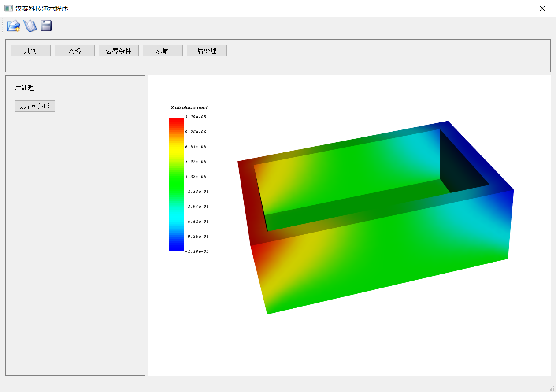The width and height of the screenshot is (556, 392).
Task: Select the 边界条件 boundary conditions button
Action: point(119,51)
